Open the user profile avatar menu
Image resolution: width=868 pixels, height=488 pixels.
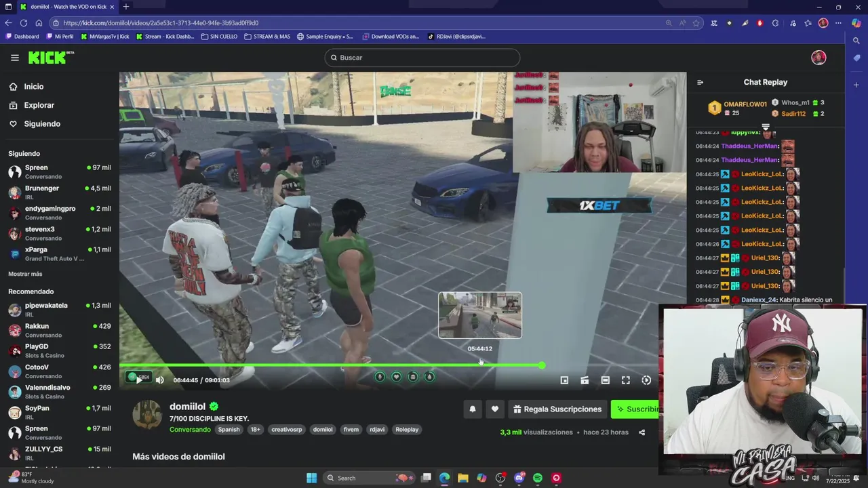pos(818,58)
